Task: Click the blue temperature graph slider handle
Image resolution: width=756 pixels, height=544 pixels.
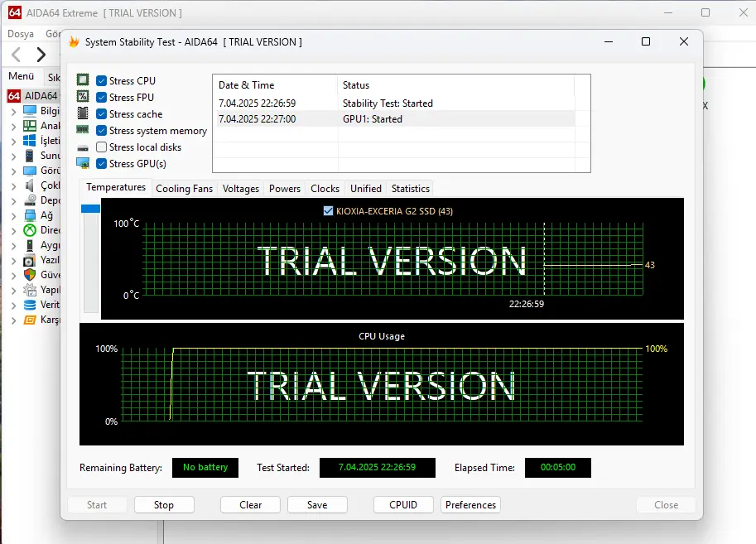Action: point(90,209)
